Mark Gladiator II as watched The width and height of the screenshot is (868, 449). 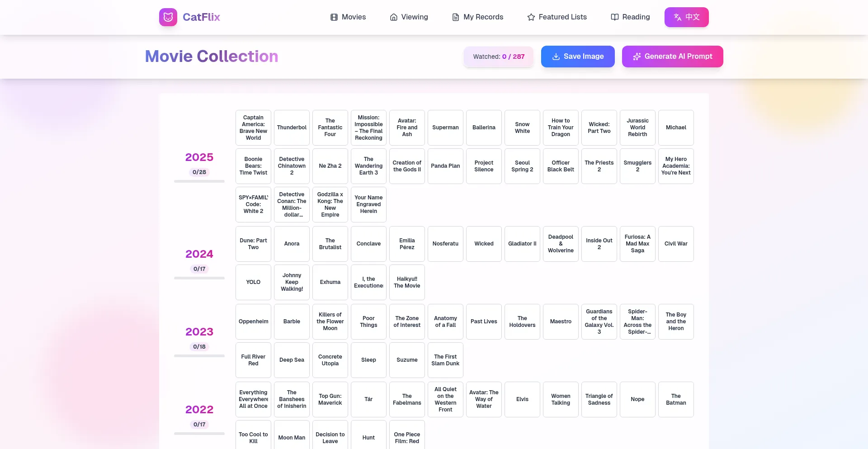522,244
